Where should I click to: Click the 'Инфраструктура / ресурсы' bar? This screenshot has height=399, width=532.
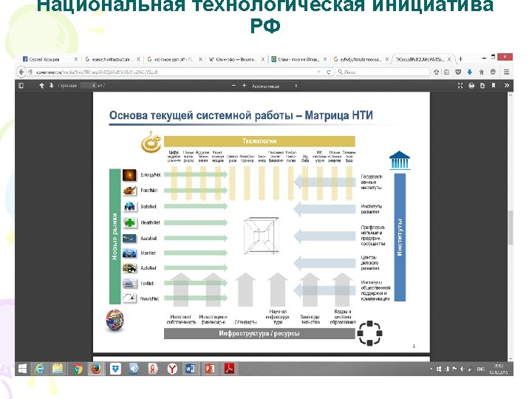259,333
